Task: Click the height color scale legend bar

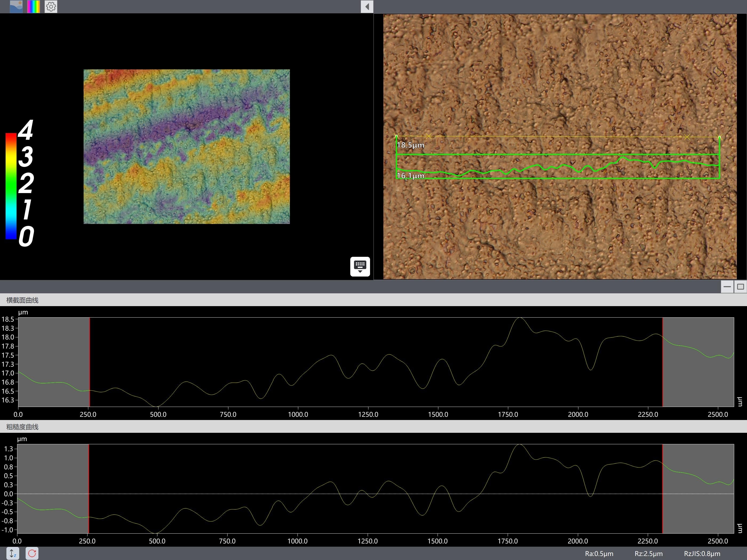Action: [x=11, y=186]
